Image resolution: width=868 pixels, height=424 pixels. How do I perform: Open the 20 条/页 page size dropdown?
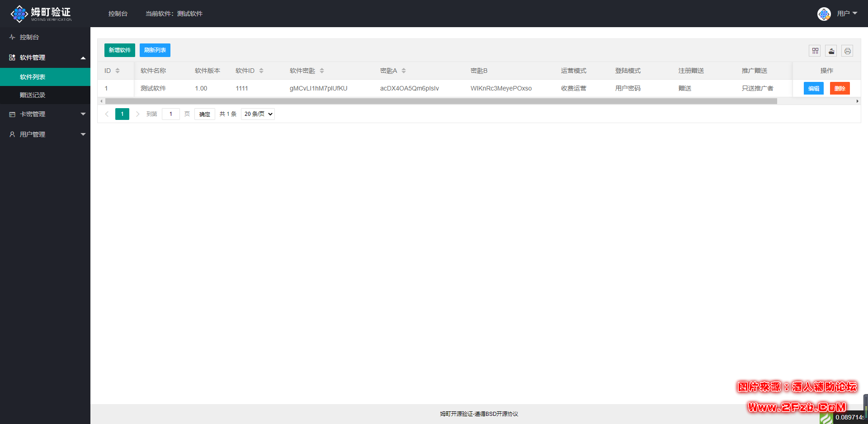point(258,114)
